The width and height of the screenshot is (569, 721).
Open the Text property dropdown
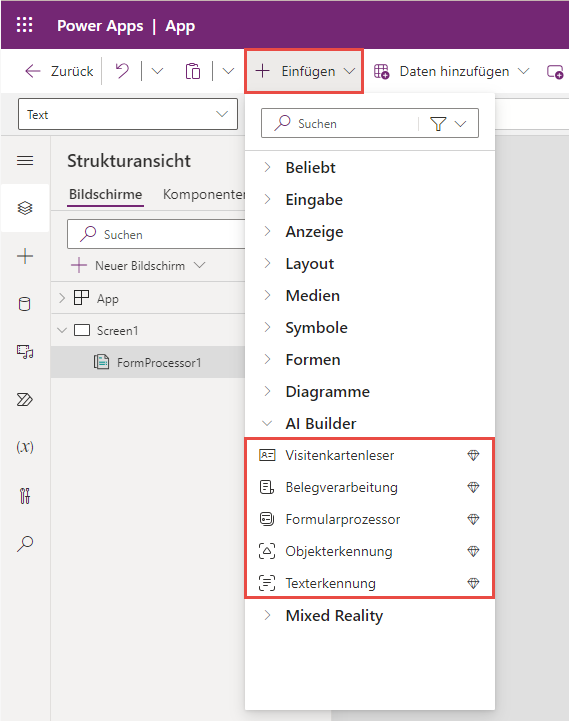tap(128, 114)
